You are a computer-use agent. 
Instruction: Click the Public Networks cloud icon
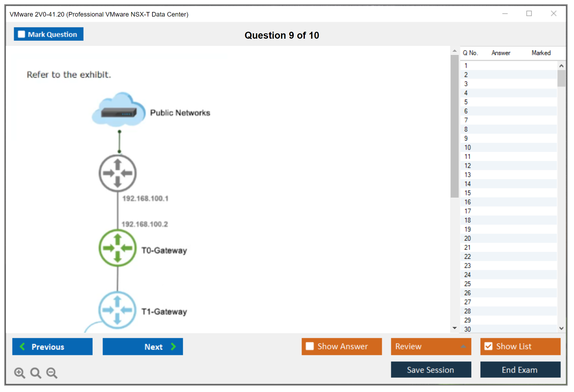[119, 110]
